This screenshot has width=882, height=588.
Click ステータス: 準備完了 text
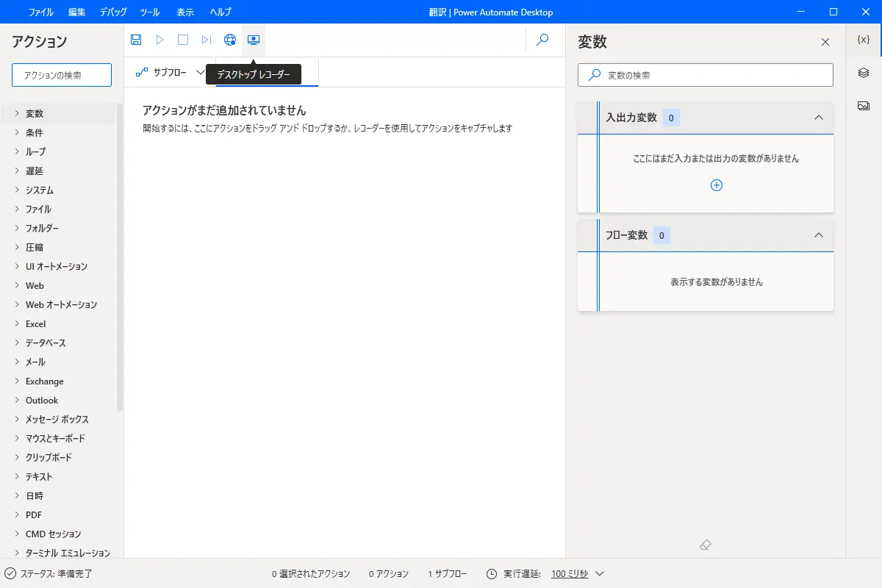56,573
